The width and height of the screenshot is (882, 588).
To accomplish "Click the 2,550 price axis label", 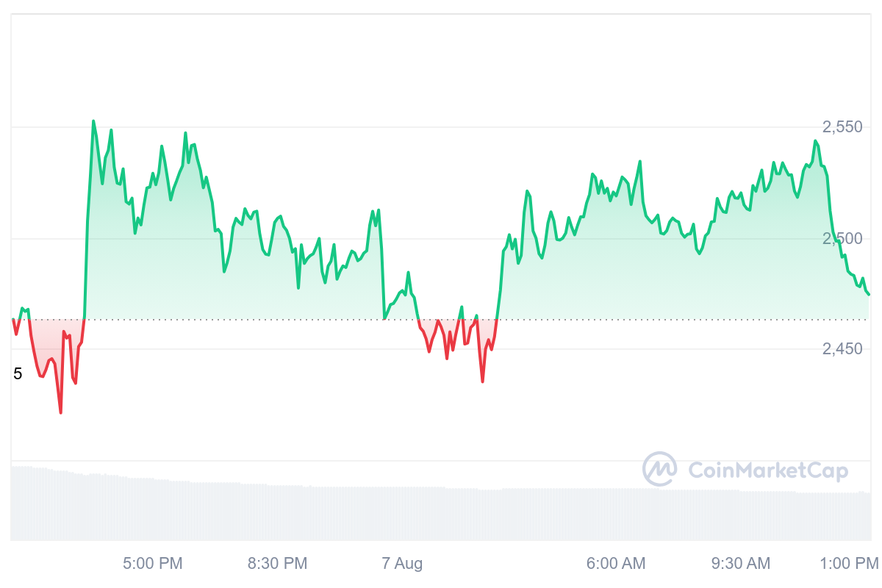I will (842, 127).
